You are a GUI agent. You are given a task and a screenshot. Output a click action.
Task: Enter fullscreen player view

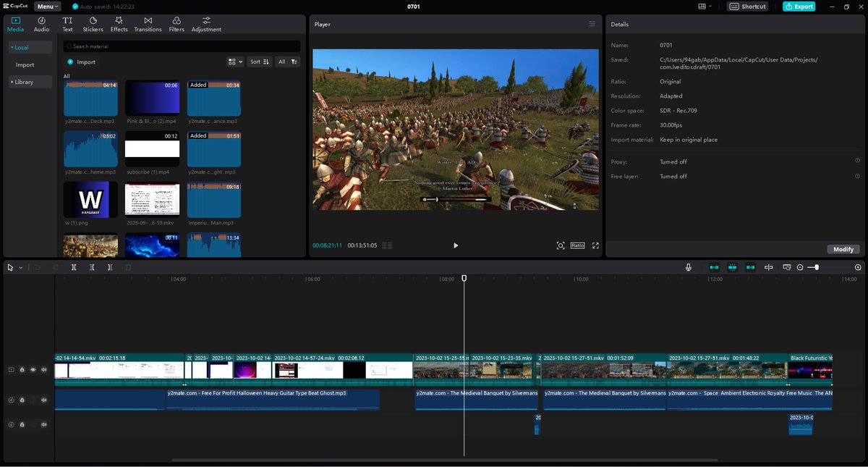(595, 245)
